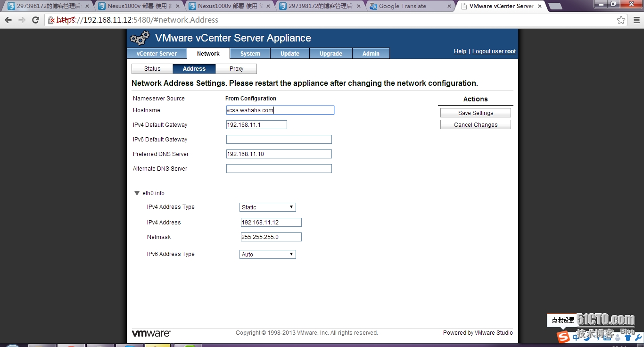Click the Cancel Changes button
The image size is (644, 347).
[476, 125]
